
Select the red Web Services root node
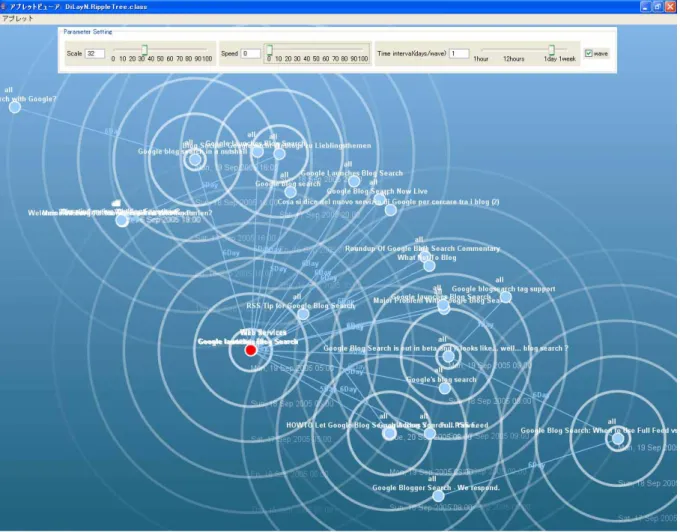click(251, 350)
